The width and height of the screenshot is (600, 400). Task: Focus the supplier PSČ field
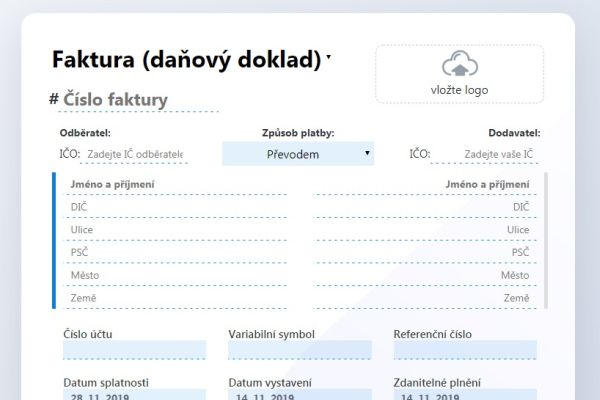(x=426, y=253)
